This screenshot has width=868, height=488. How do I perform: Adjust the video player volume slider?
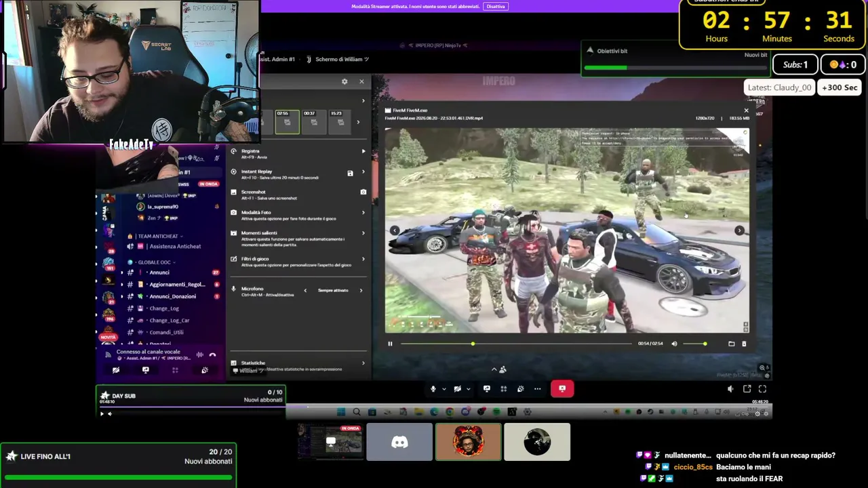click(x=695, y=344)
